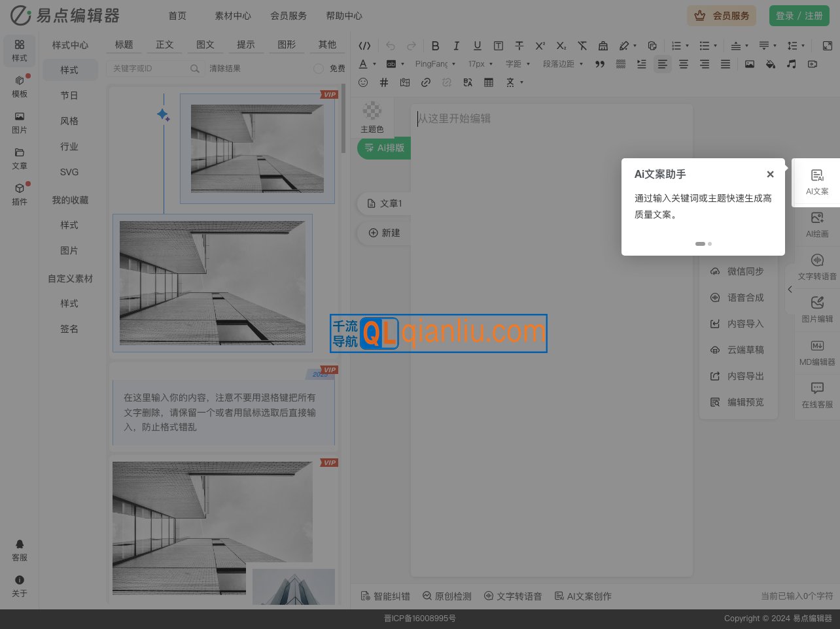Insert an emoji

[x=364, y=82]
